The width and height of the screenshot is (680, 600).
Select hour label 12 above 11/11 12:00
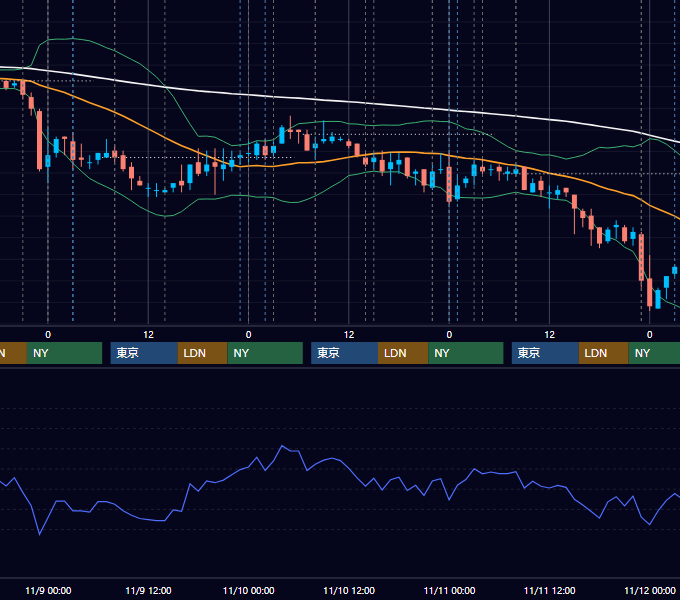point(549,335)
